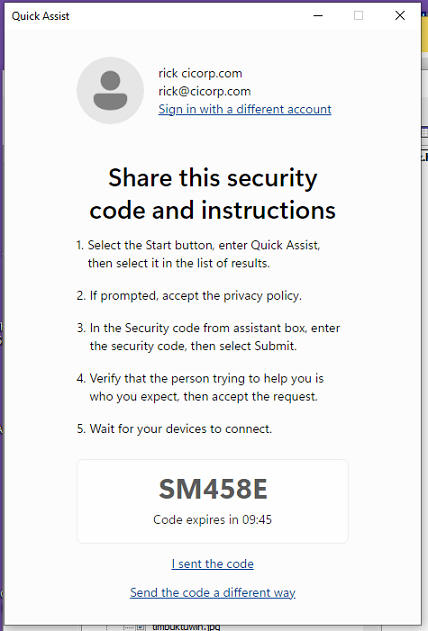The height and width of the screenshot is (631, 428).
Task: Open 'Send the code a different way'
Action: tap(213, 592)
